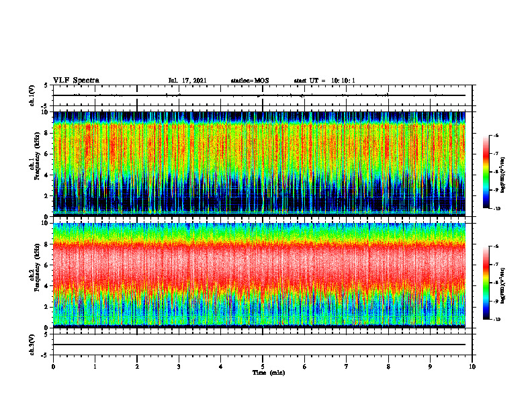Click the 'start UT = 10:10: 1' header text

click(324, 81)
